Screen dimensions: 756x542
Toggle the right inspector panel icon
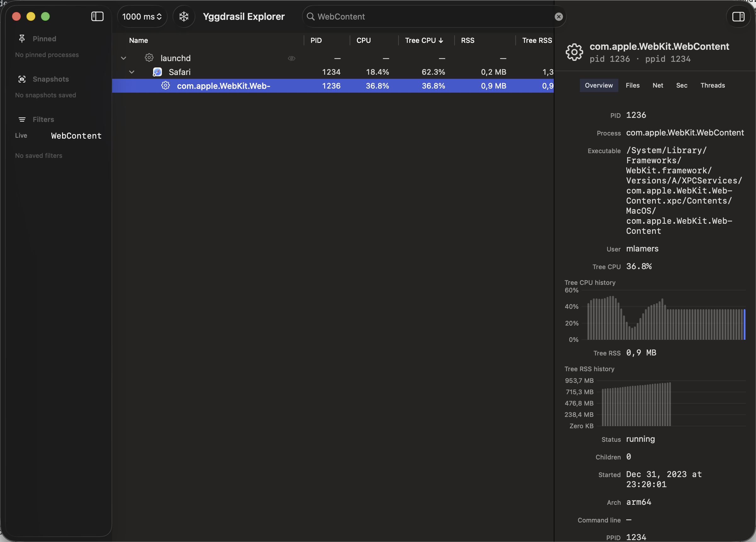point(738,16)
